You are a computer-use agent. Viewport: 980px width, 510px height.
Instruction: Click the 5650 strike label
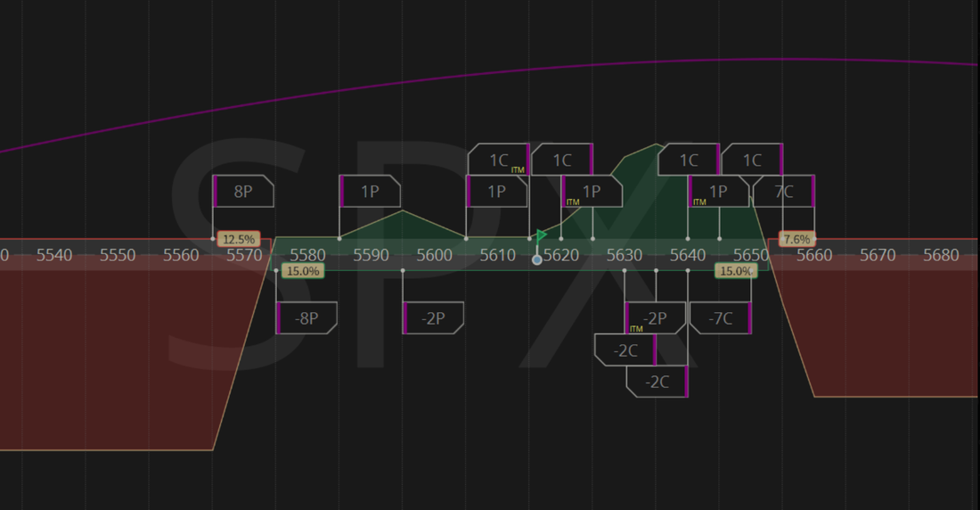(x=751, y=255)
